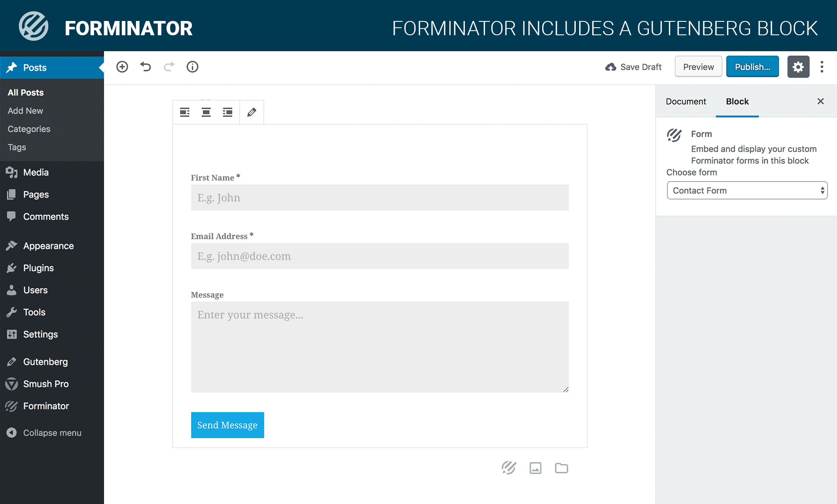Screen dimensions: 837x504
Task: Switch to the Block tab
Action: tap(737, 101)
